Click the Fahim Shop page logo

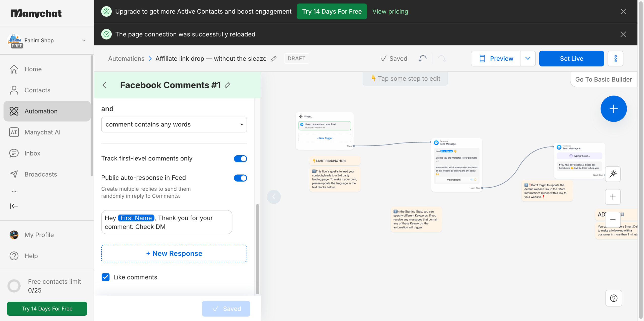[15, 41]
